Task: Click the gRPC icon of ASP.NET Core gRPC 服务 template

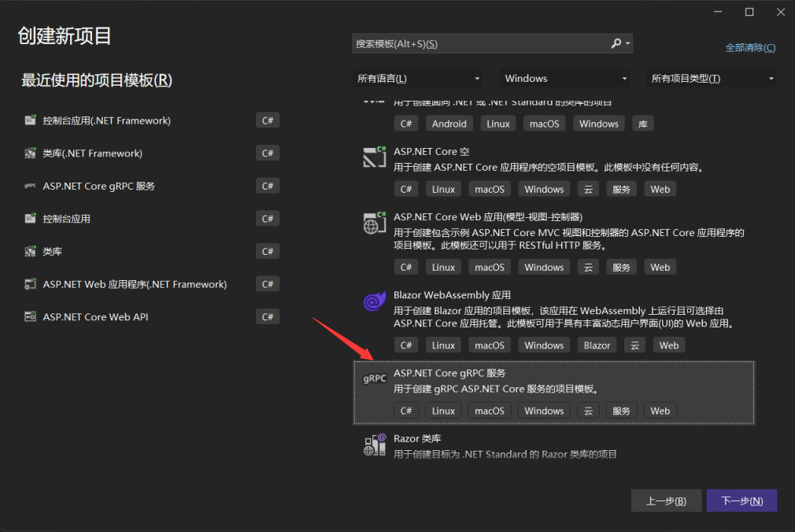Action: coord(374,379)
